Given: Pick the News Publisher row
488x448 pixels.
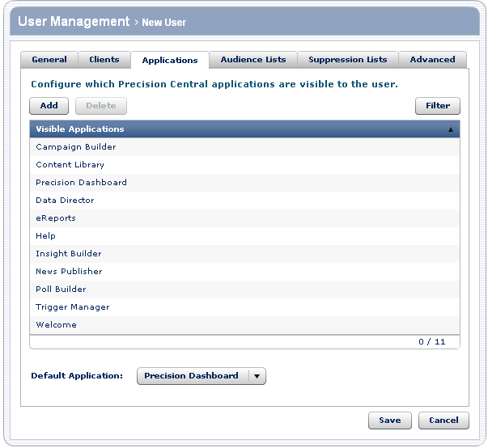Looking at the screenshot, I should 69,272.
